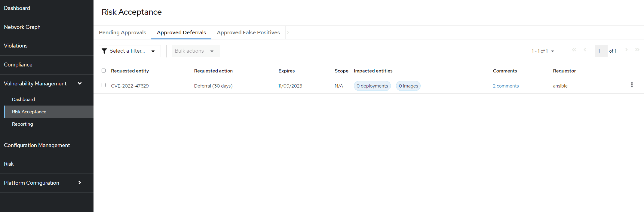Open the 2 comments link
This screenshot has height=212, width=644.
pyautogui.click(x=506, y=86)
